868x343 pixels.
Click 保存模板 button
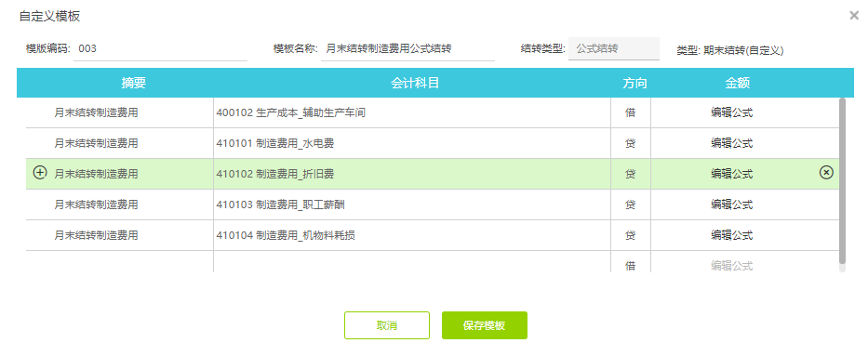(x=485, y=325)
